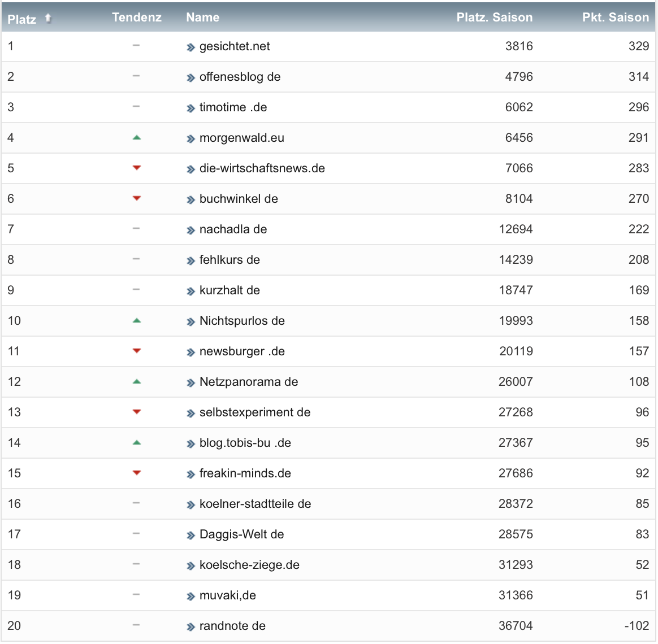Select the season rank value 12694
The height and width of the screenshot is (644, 658).
tap(516, 229)
